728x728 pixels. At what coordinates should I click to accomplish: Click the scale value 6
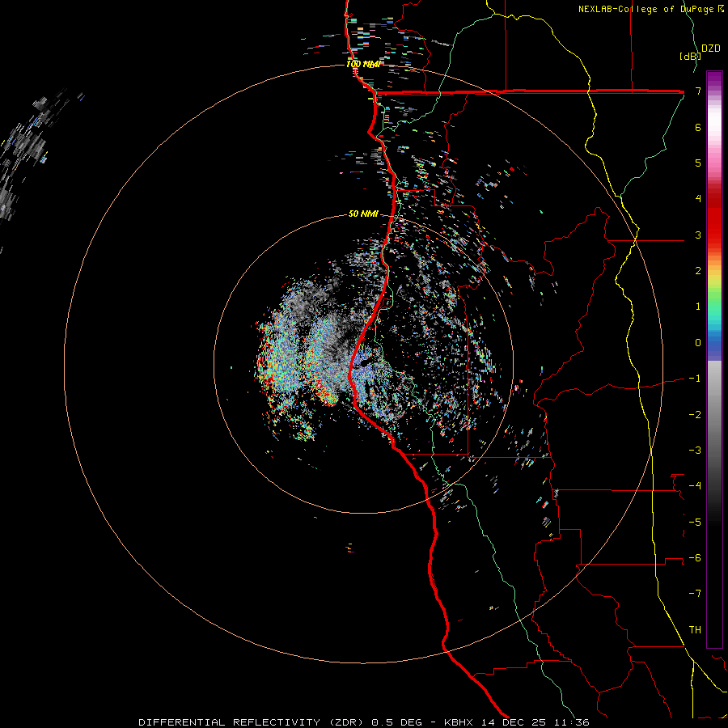698,127
